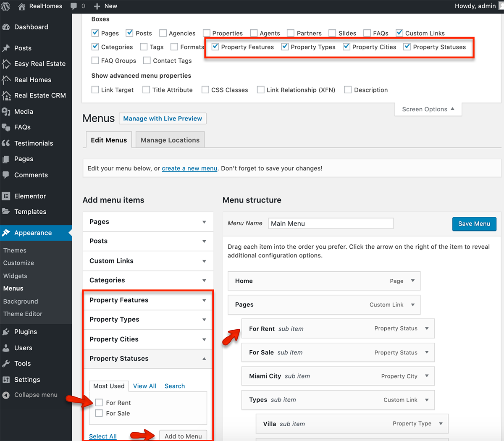Expand the Categories section
Screen dimensions: 504x441
148,280
